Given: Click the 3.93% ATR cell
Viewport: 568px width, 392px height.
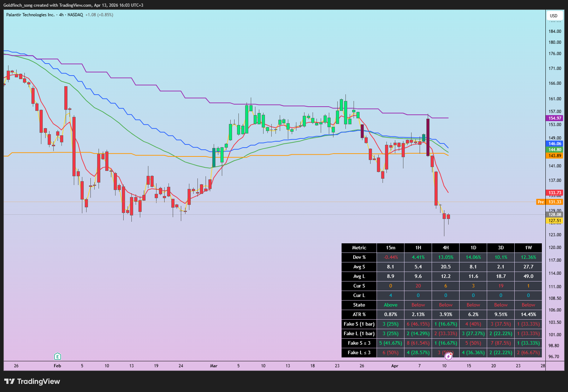Looking at the screenshot, I should click(x=446, y=315).
